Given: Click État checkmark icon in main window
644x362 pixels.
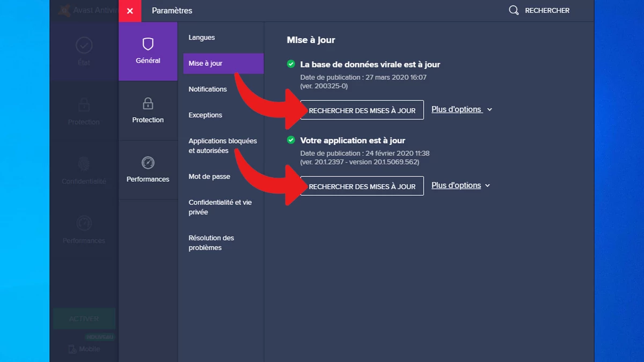Looking at the screenshot, I should [84, 45].
